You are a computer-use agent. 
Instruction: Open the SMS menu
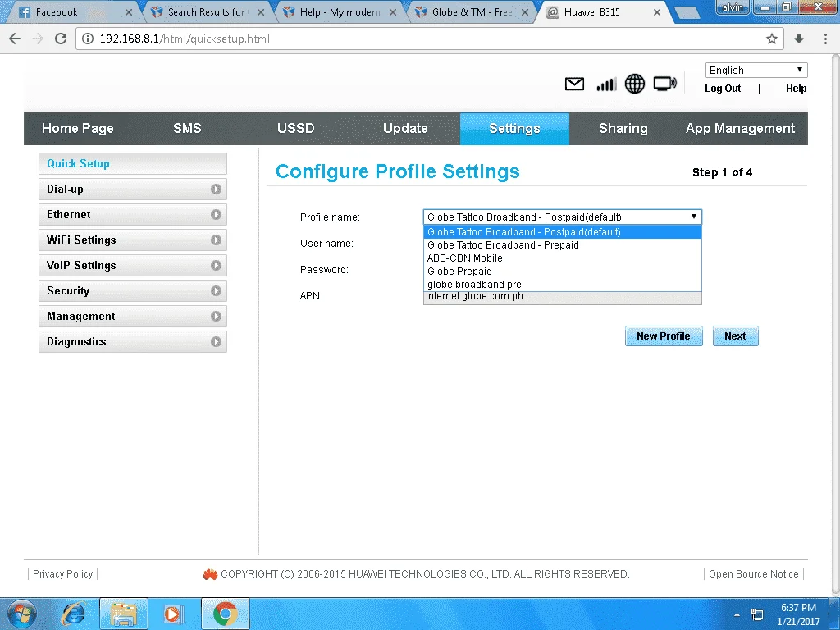coord(187,129)
